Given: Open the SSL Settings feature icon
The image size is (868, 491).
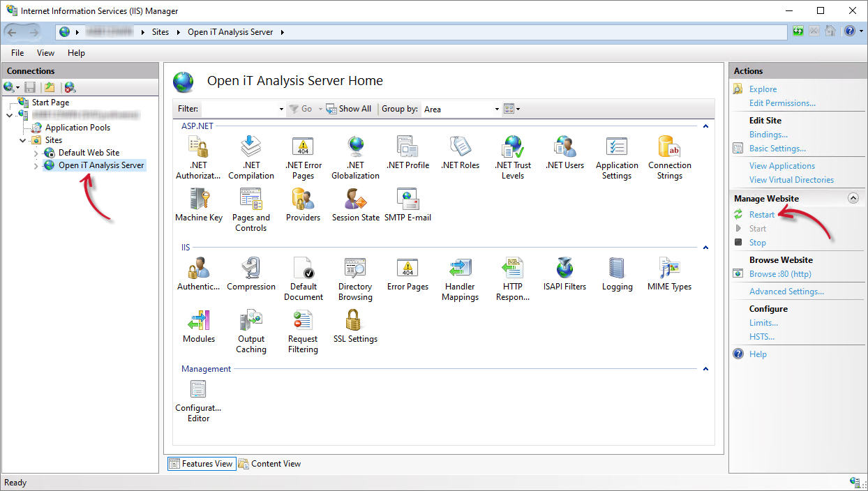Looking at the screenshot, I should click(355, 326).
